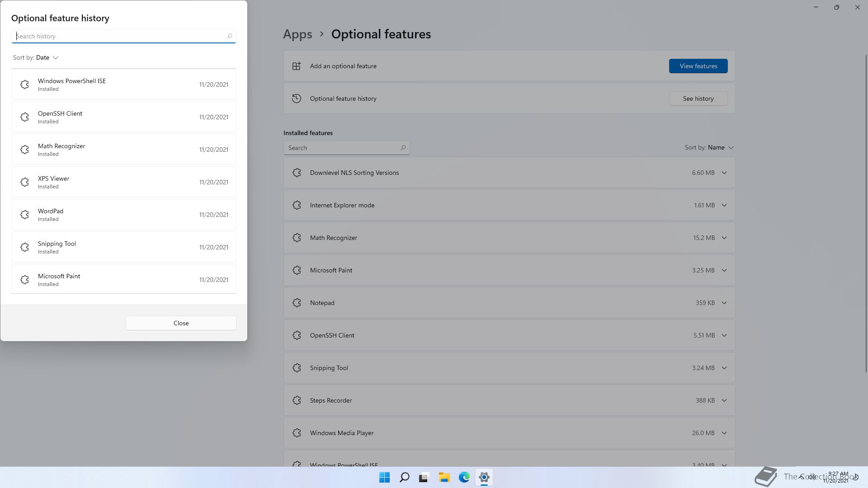Click the OpenSSH Client installed feature icon
Viewport: 868px width, 488px height.
[297, 335]
